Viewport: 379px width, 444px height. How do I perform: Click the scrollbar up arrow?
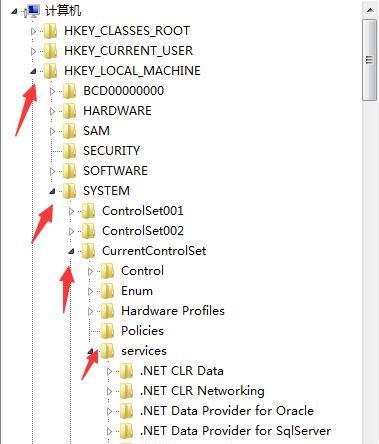(370, 10)
